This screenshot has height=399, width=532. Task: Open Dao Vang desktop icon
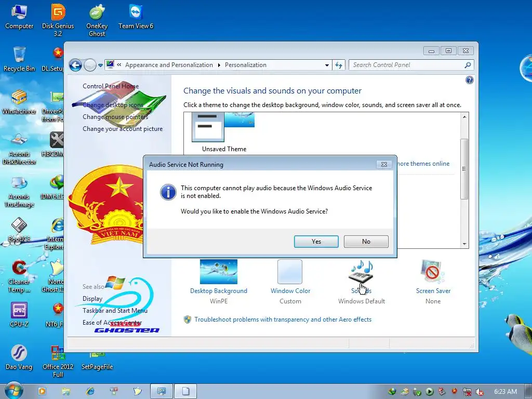pyautogui.click(x=19, y=357)
